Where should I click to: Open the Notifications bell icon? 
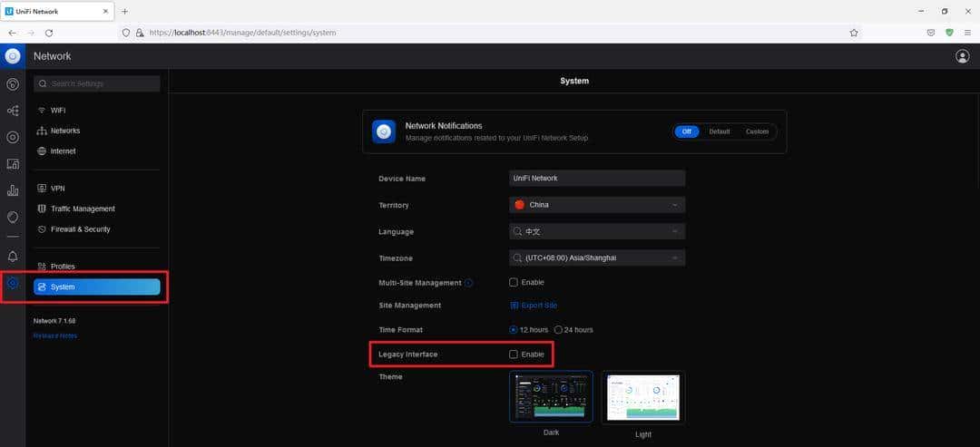(13, 256)
